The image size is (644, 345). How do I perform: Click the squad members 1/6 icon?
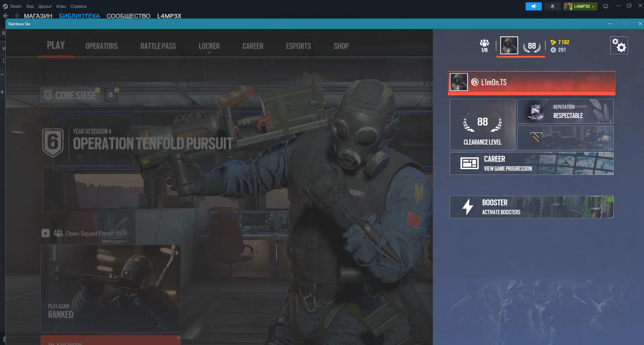(x=484, y=45)
